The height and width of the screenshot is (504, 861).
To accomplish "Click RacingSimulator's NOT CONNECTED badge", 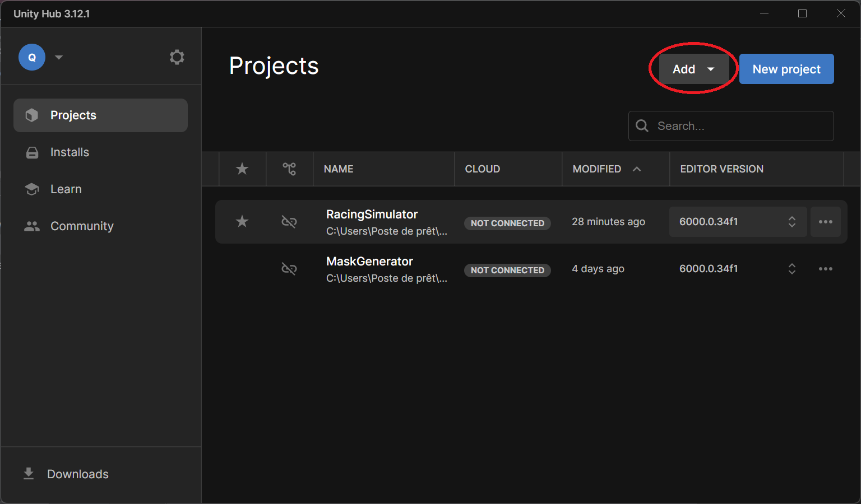I will (507, 223).
